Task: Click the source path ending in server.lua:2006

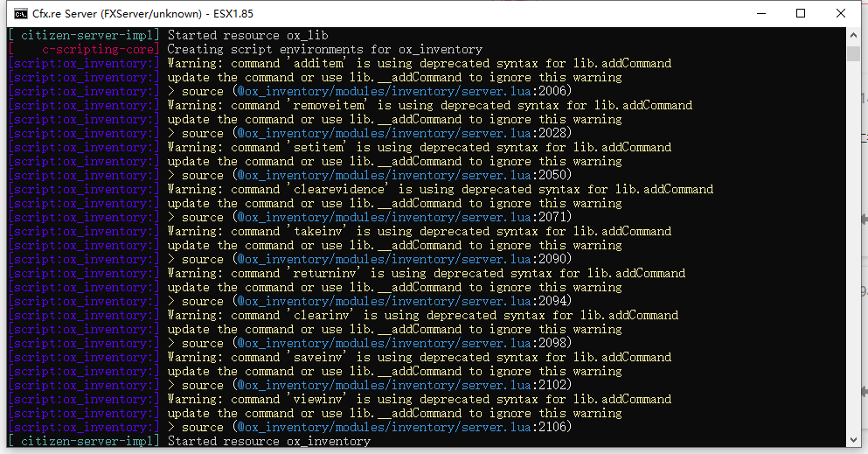Action: point(402,91)
